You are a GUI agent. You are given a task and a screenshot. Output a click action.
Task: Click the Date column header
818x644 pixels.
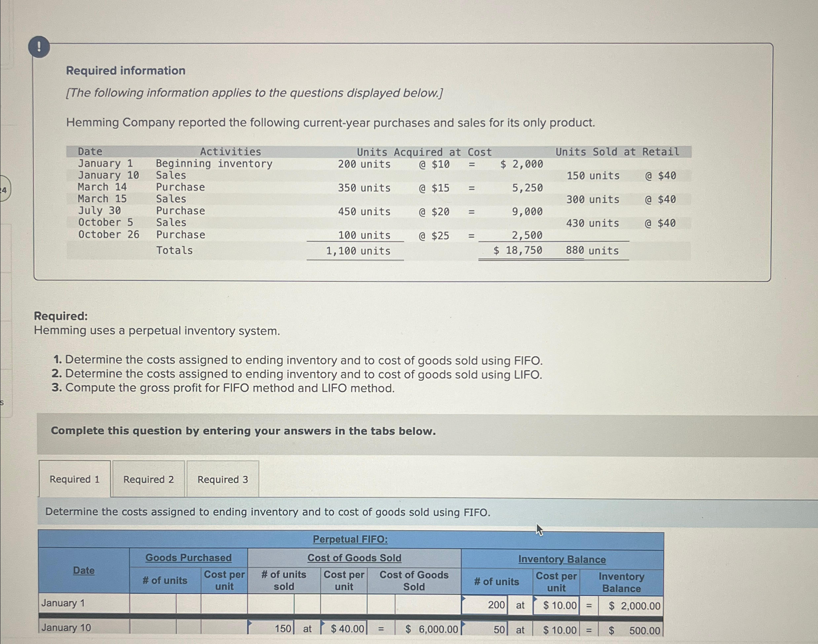[x=84, y=570]
